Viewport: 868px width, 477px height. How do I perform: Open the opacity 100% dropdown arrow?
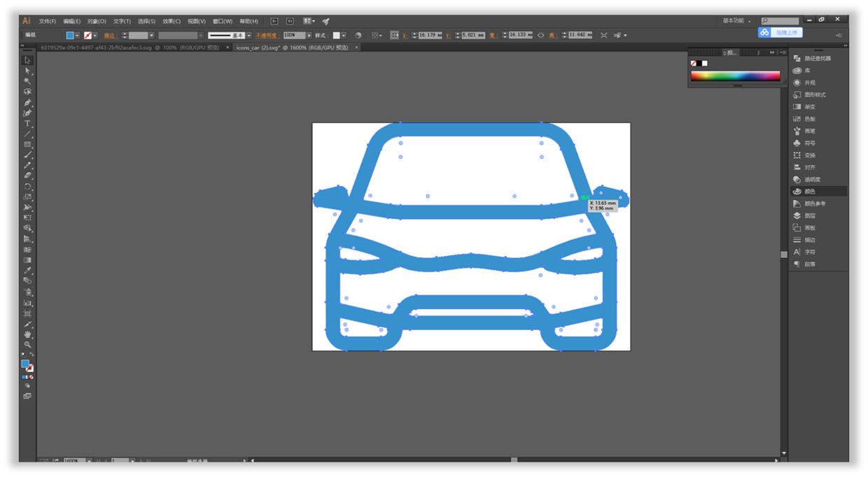click(x=310, y=35)
